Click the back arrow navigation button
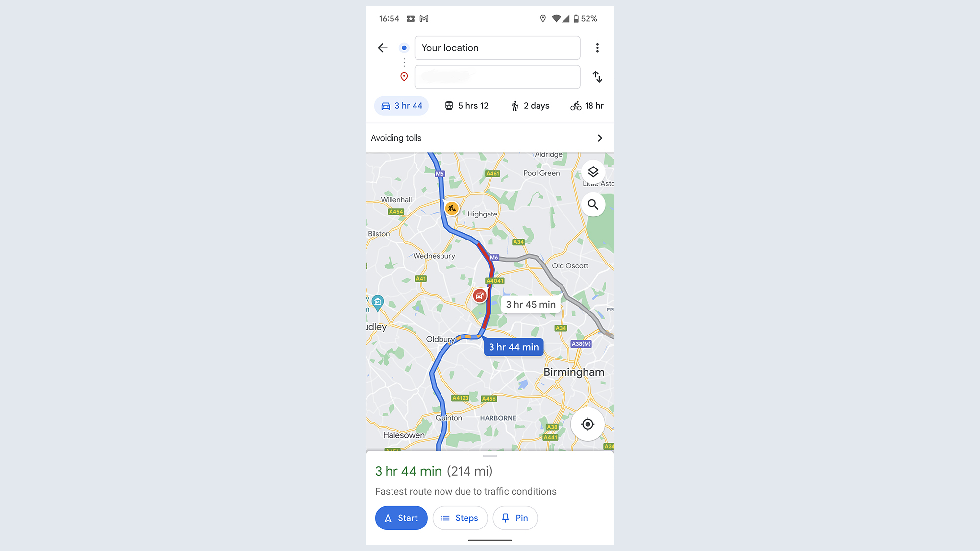 pos(382,47)
